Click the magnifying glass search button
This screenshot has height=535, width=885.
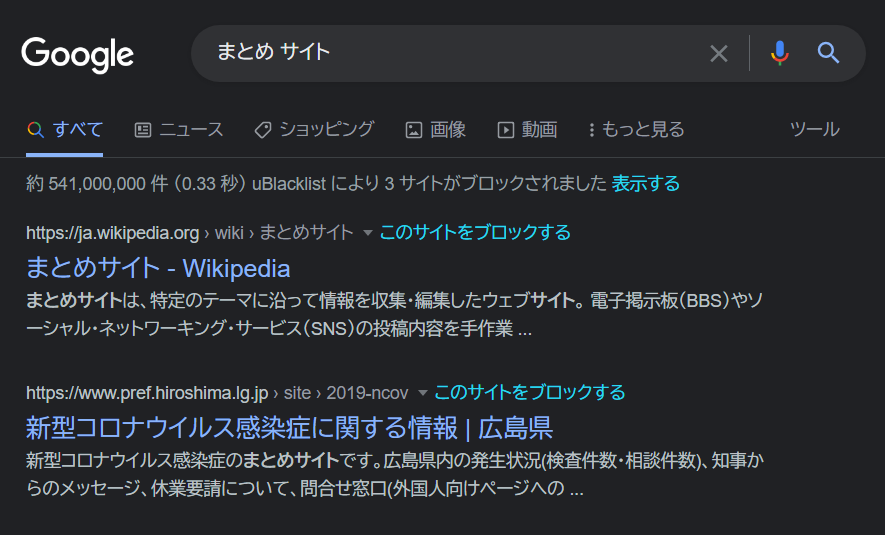tap(828, 53)
